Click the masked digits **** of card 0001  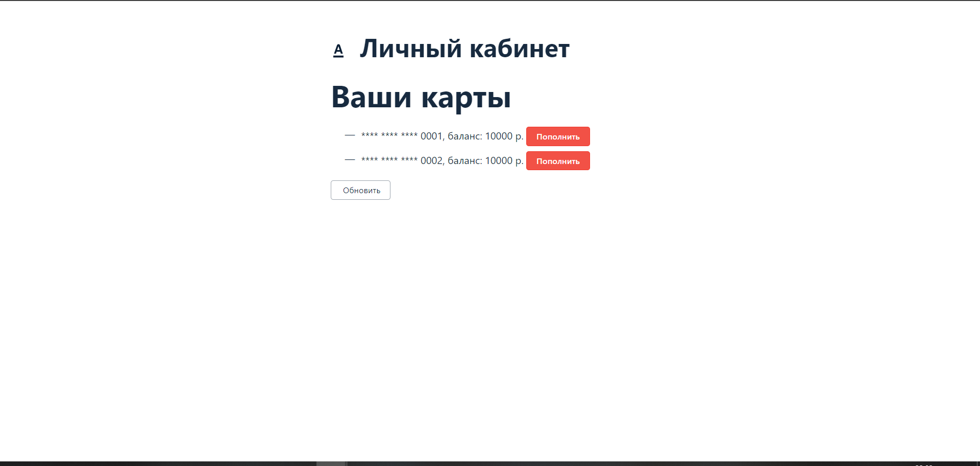388,136
